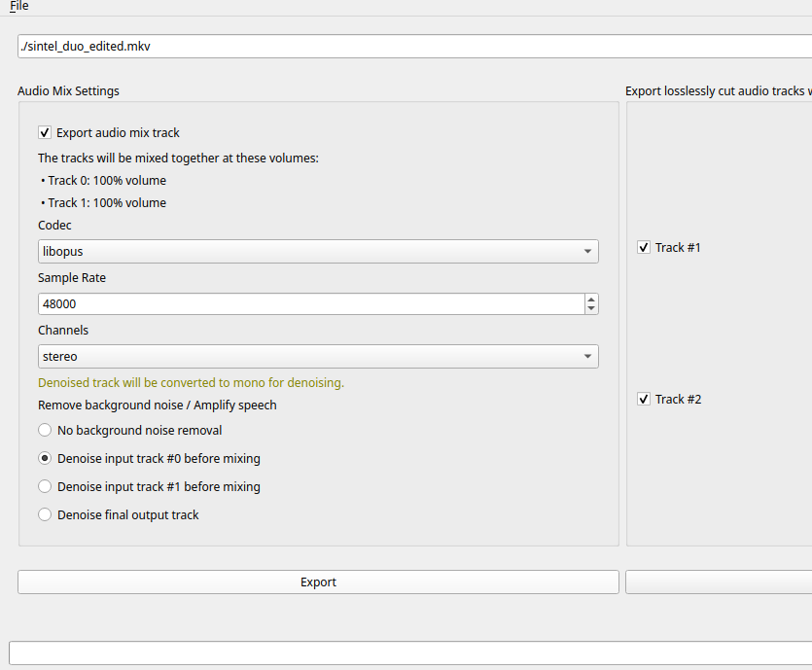The height and width of the screenshot is (670, 812).
Task: Open the Codec dropdown showing libopus
Action: point(318,251)
